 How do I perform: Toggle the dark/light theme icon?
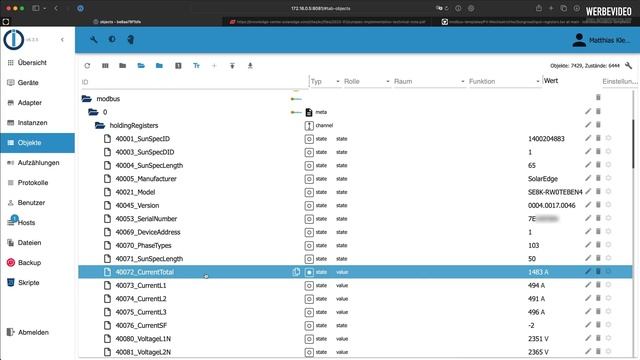tap(112, 39)
